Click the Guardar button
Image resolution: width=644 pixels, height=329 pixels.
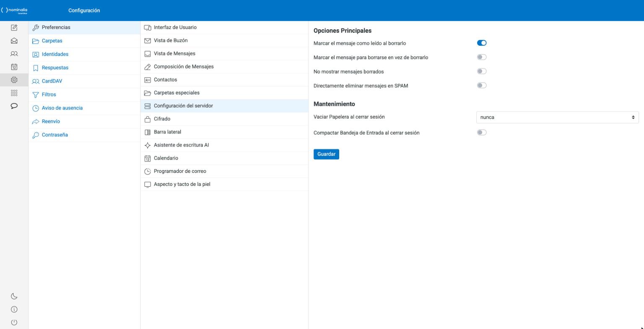point(326,154)
